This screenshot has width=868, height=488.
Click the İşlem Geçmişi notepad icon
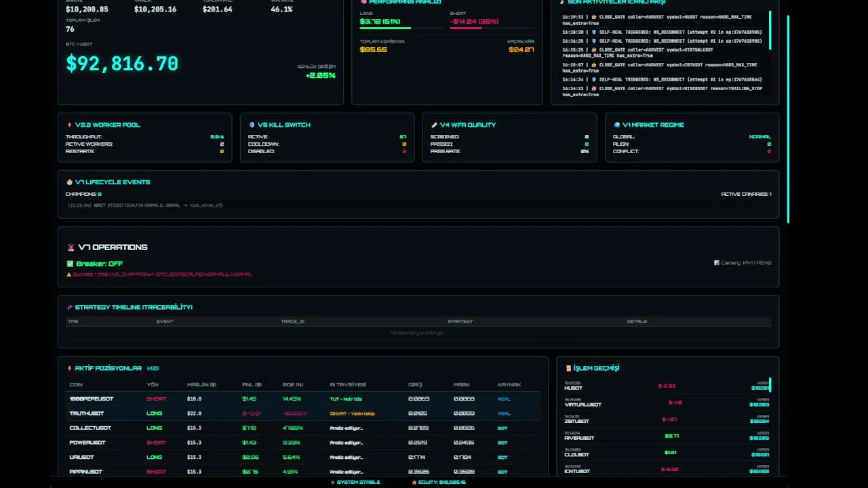click(x=568, y=368)
